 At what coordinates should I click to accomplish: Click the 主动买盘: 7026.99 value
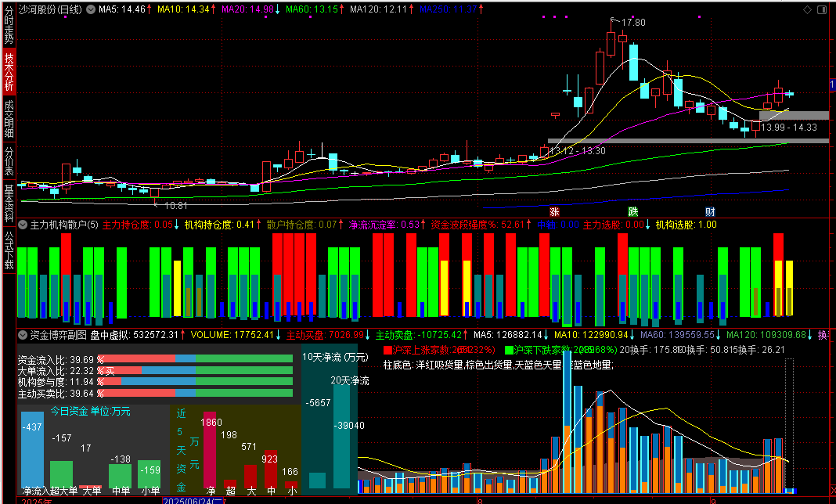[325, 335]
